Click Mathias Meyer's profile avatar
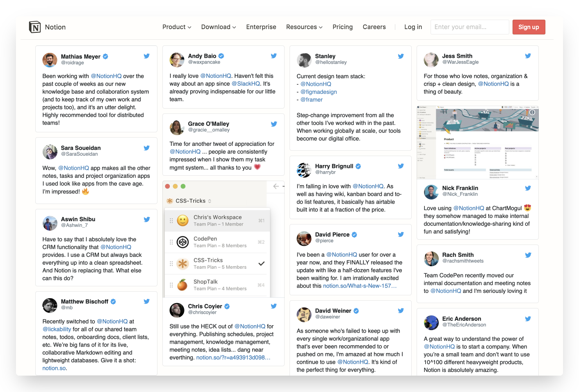 [50, 60]
